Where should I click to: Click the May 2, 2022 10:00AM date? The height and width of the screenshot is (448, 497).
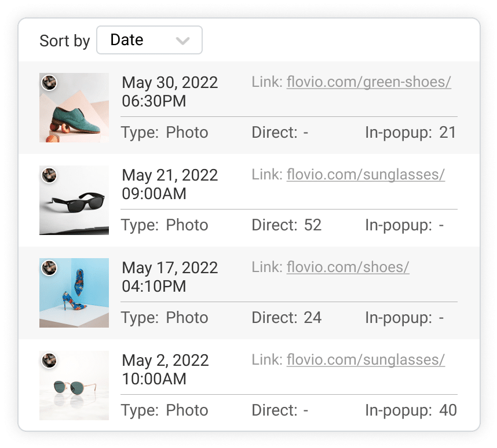coord(165,369)
